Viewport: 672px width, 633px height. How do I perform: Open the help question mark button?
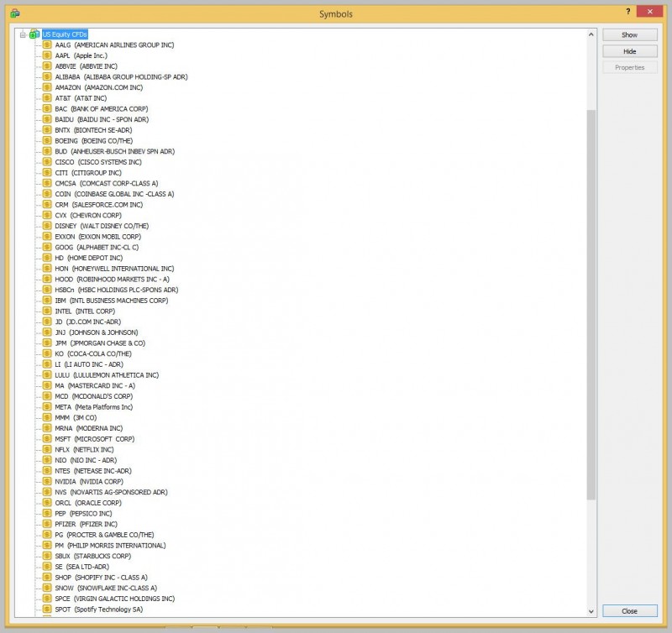point(627,12)
